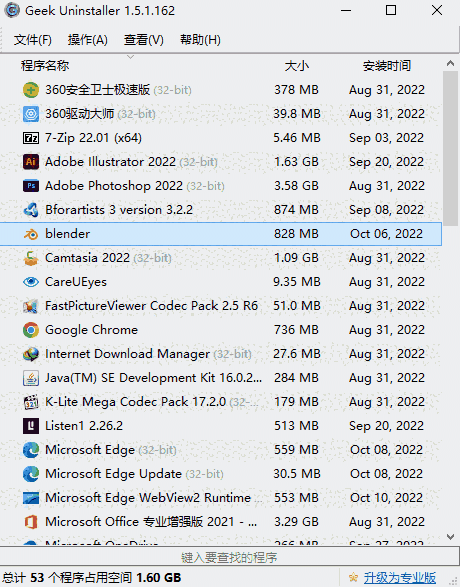Select the CareUEyes entry
The height and width of the screenshot is (587, 460).
(x=76, y=282)
